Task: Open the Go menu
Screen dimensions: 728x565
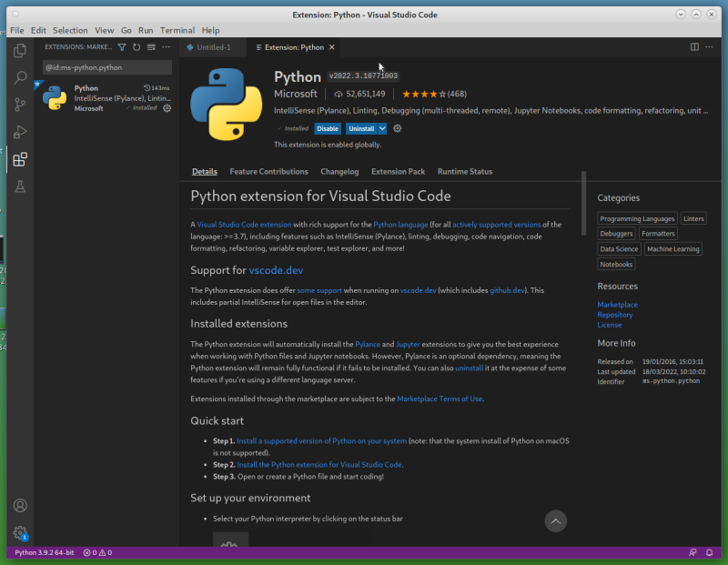Action: [x=126, y=30]
